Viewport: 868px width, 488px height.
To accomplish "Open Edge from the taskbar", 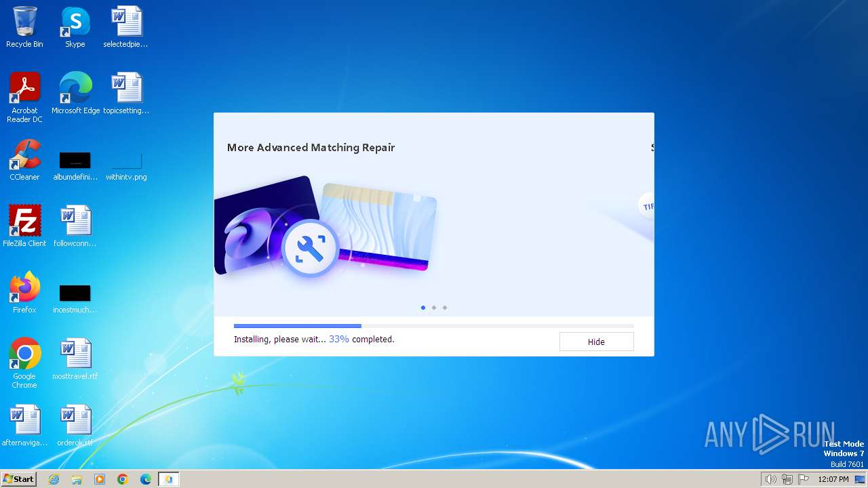I will pos(146,479).
